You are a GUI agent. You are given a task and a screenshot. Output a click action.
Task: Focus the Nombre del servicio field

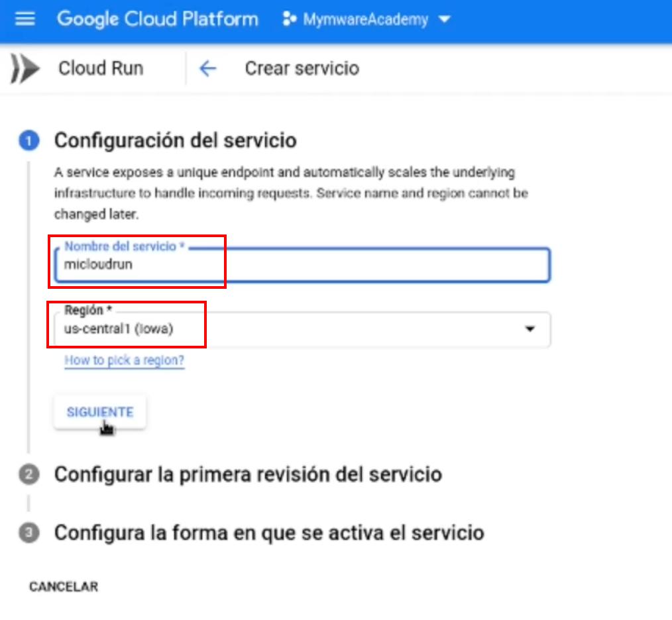[302, 264]
